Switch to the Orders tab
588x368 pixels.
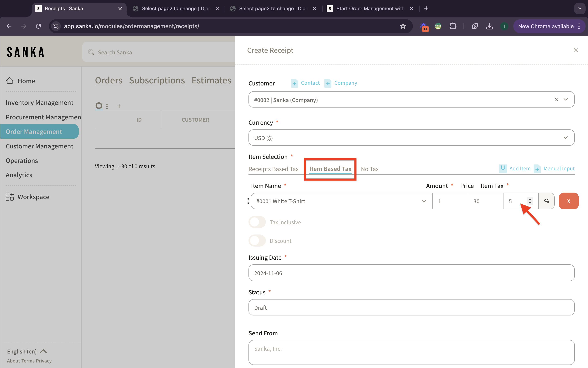[109, 80]
